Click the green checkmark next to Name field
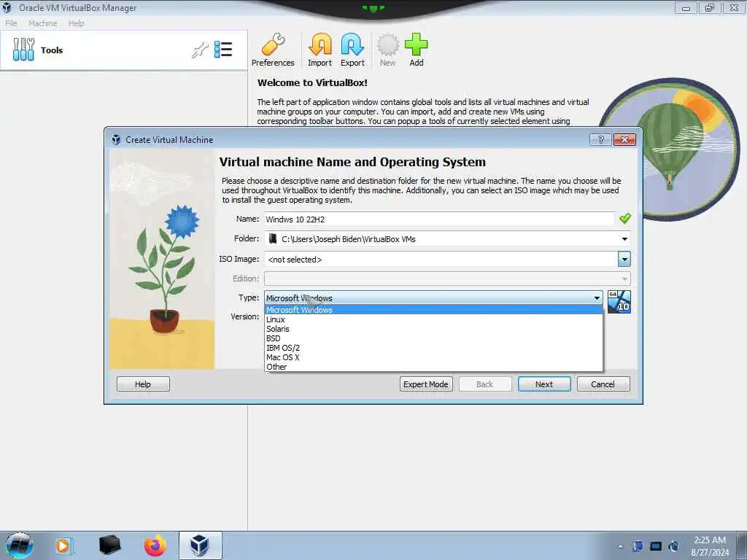Viewport: 747px width, 560px height. (625, 218)
